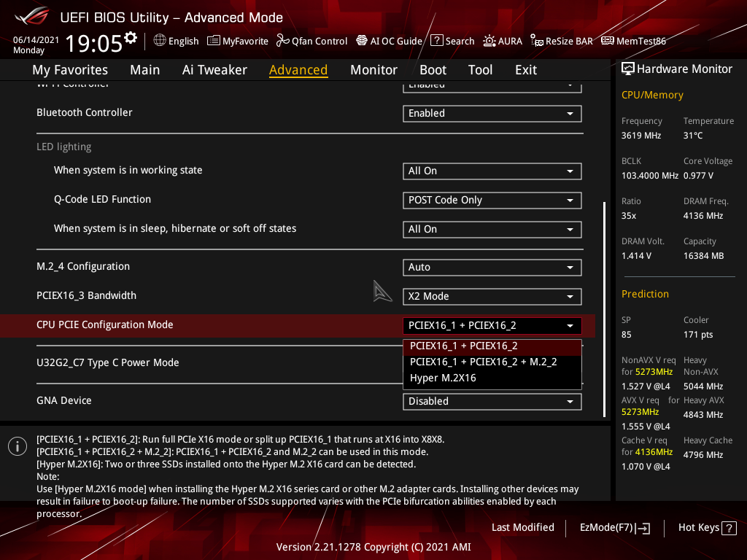Open ReSize BAR icon
Viewport: 747px width, 560px height.
(x=536, y=41)
